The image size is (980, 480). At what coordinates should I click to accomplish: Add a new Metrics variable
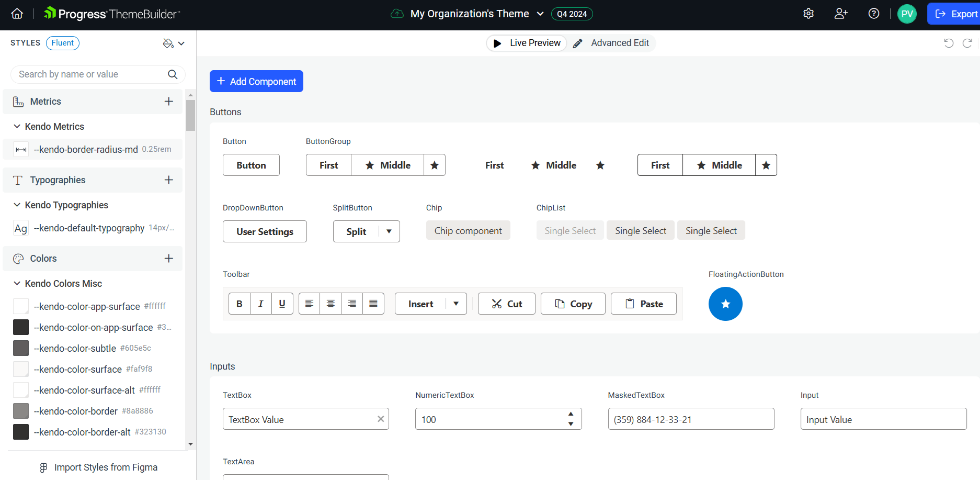coord(169,102)
